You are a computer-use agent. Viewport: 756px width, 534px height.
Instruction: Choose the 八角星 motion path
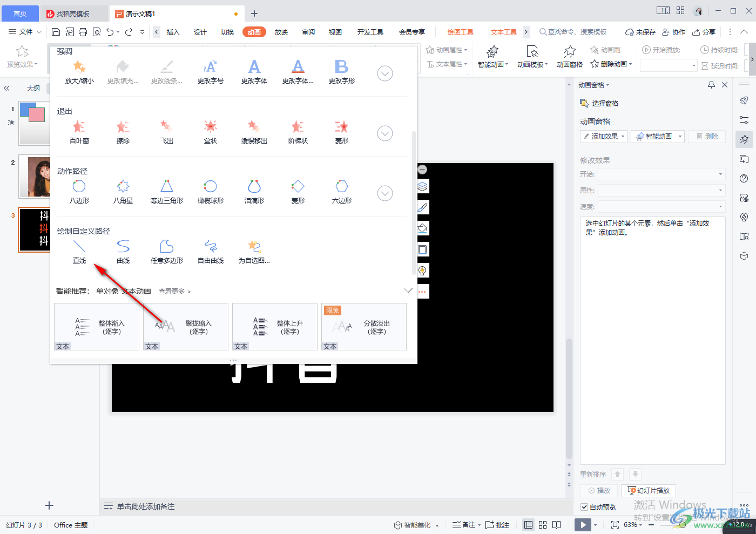click(123, 192)
